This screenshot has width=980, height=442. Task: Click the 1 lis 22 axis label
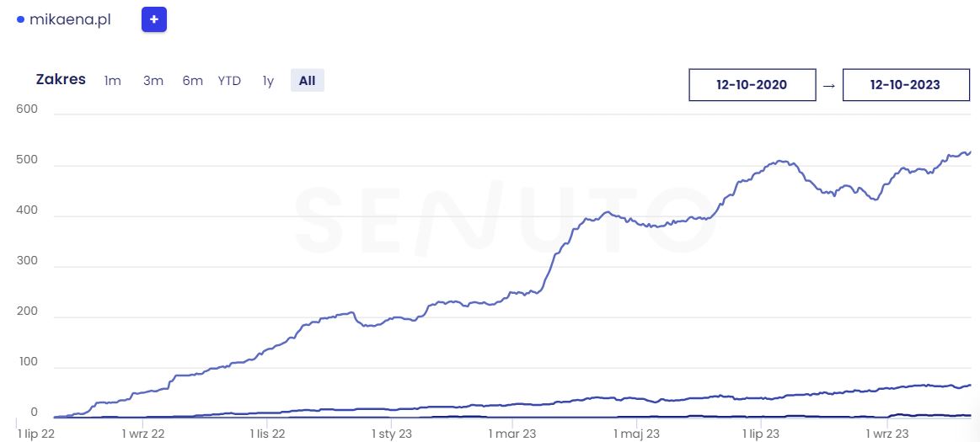click(x=268, y=434)
